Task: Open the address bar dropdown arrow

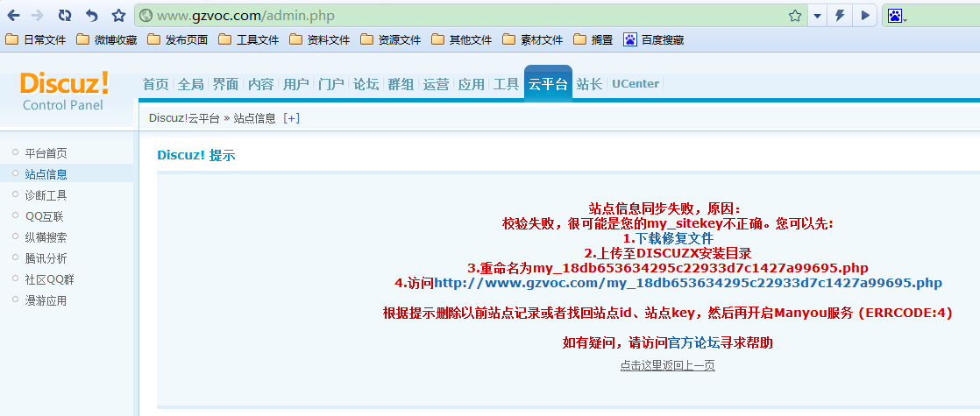Action: pyautogui.click(x=817, y=16)
